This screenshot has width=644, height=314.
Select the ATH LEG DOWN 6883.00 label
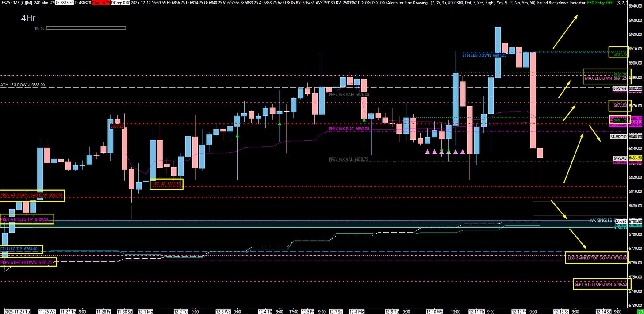click(23, 85)
